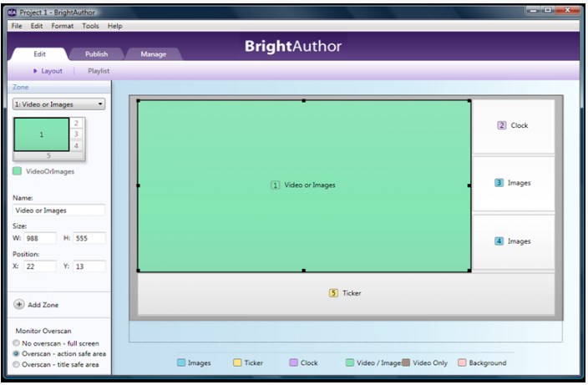The height and width of the screenshot is (385, 588).
Task: Select the Ticker zone in the canvas
Action: click(x=346, y=293)
